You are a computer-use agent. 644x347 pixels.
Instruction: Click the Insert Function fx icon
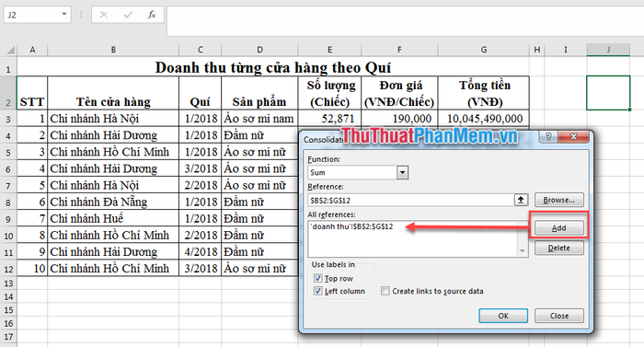[152, 15]
